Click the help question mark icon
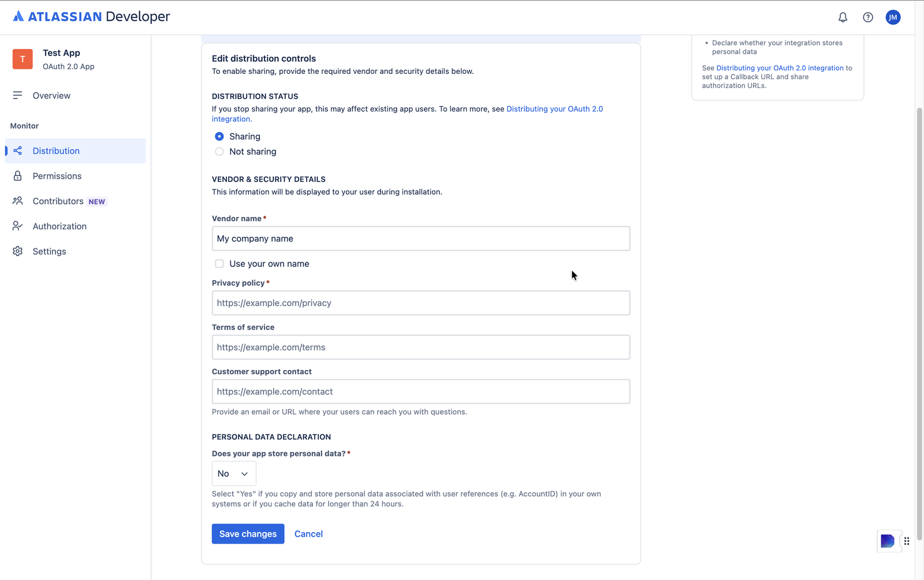The image size is (924, 580). click(868, 17)
